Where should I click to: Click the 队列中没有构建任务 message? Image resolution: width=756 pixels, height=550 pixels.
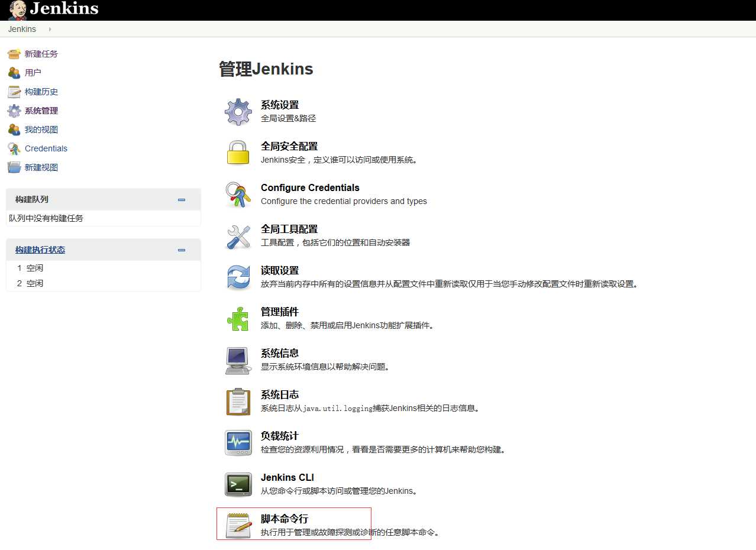[x=46, y=218]
